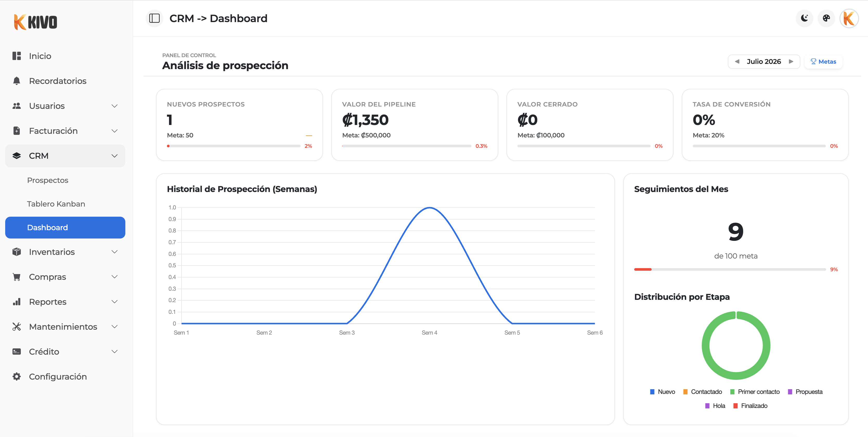Go to next month arrow
Image resolution: width=868 pixels, height=437 pixels.
click(x=791, y=62)
